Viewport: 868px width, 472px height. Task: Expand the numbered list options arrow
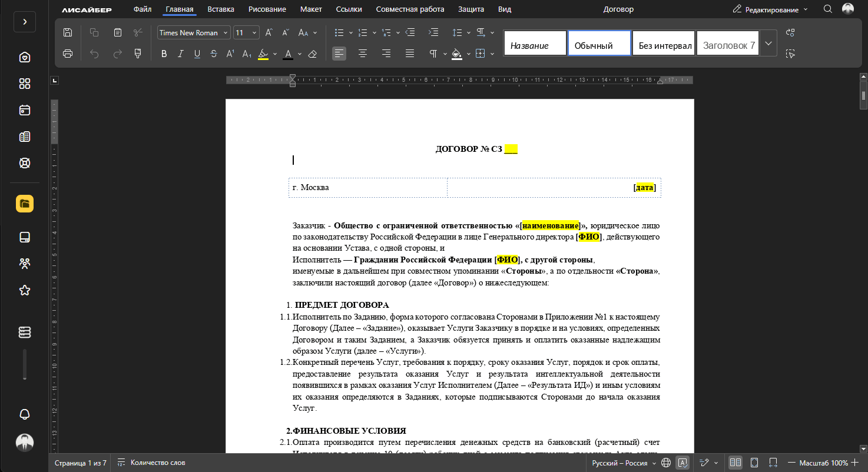point(374,33)
